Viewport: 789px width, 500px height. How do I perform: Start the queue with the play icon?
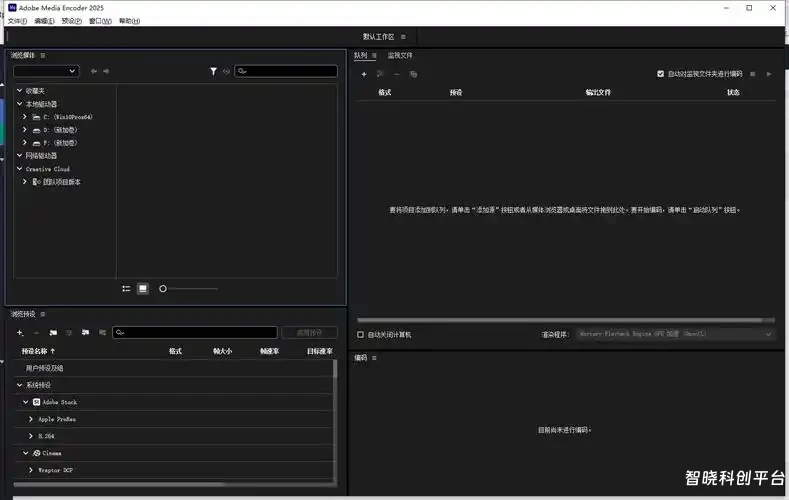pos(769,74)
